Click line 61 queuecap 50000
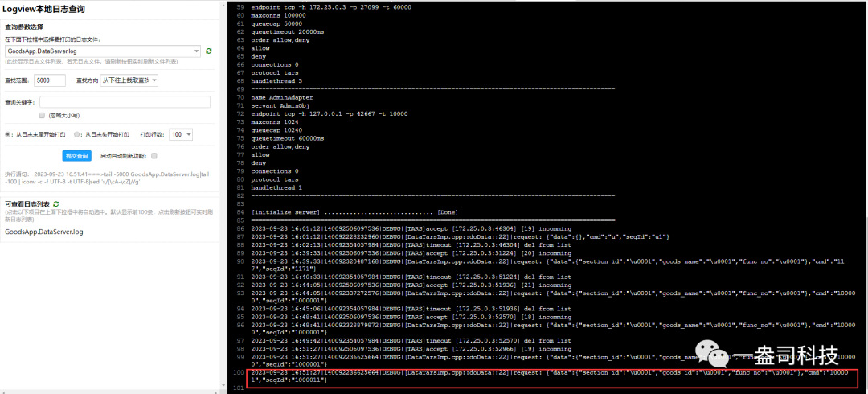 pyautogui.click(x=276, y=23)
